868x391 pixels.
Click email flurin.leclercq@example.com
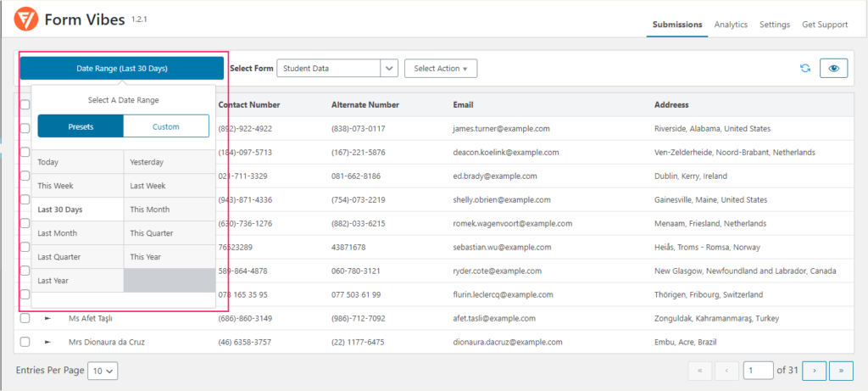(503, 294)
